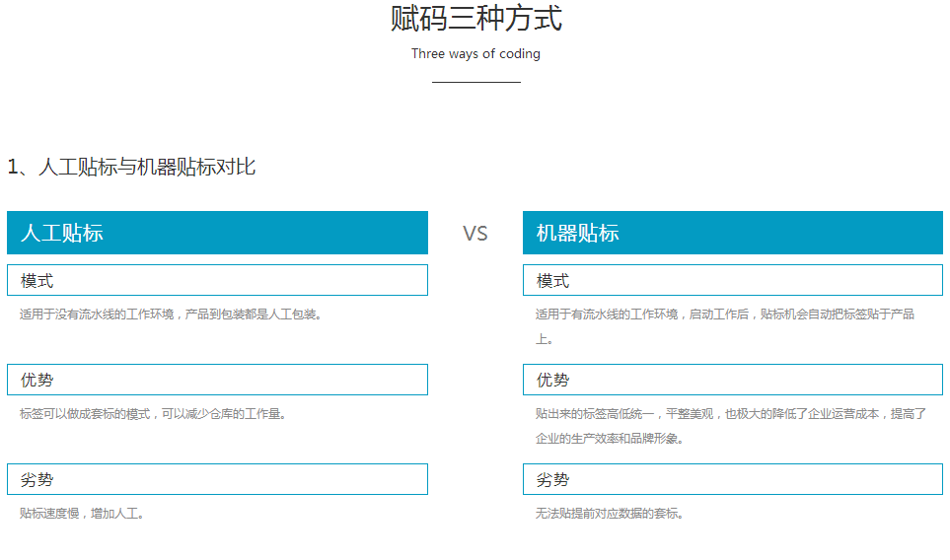
Task: Click the text 无法贴提前对应数据的套标
Action: pos(607,514)
